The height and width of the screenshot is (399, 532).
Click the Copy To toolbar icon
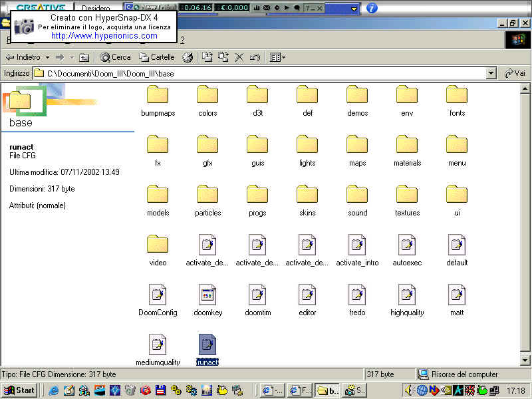pos(223,57)
